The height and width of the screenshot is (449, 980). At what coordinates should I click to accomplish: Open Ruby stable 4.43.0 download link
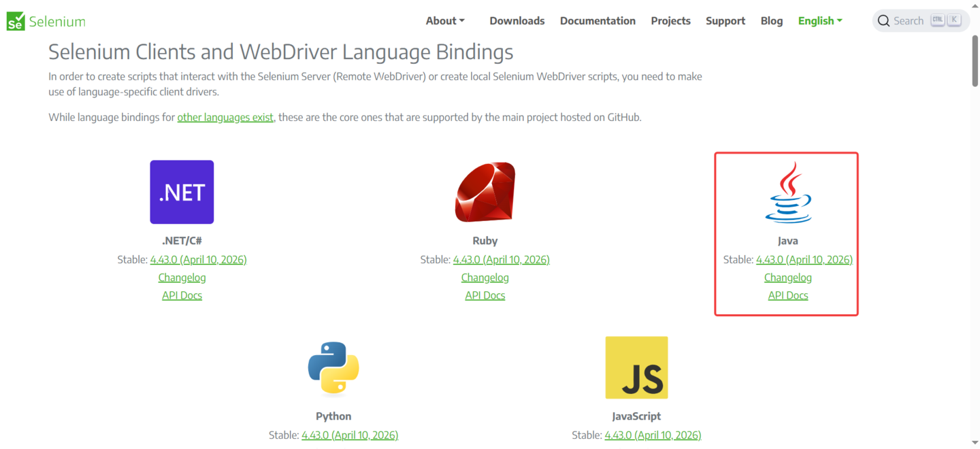coord(501,259)
